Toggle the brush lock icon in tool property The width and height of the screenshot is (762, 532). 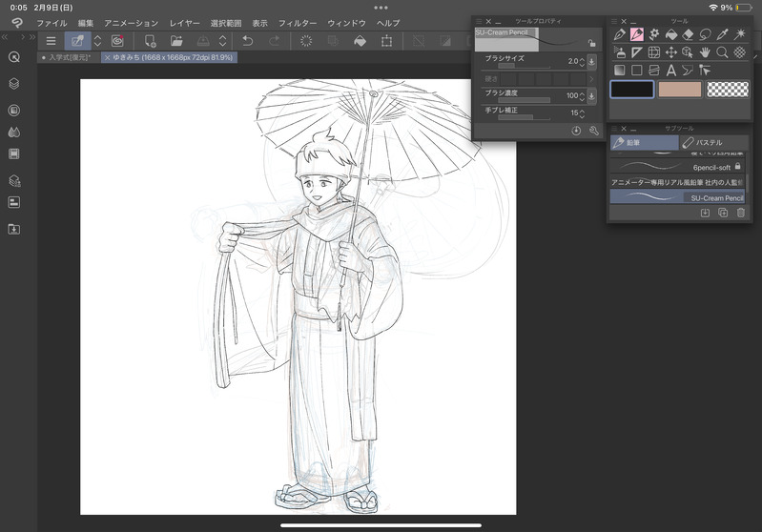click(x=591, y=43)
